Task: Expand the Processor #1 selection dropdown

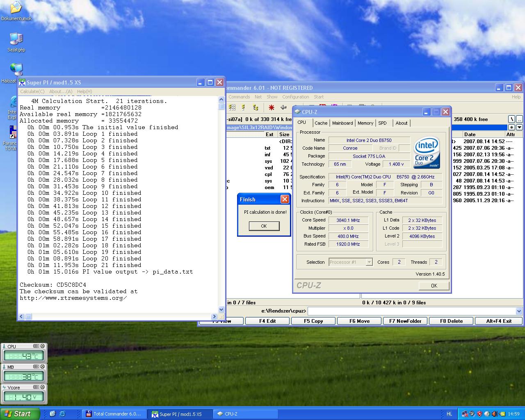Action: pyautogui.click(x=369, y=262)
